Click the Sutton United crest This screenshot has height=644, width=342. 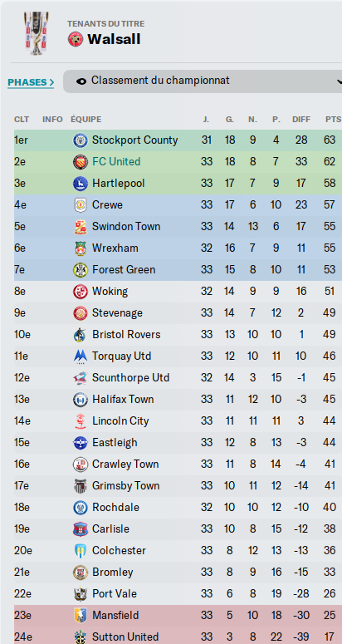pyautogui.click(x=81, y=637)
